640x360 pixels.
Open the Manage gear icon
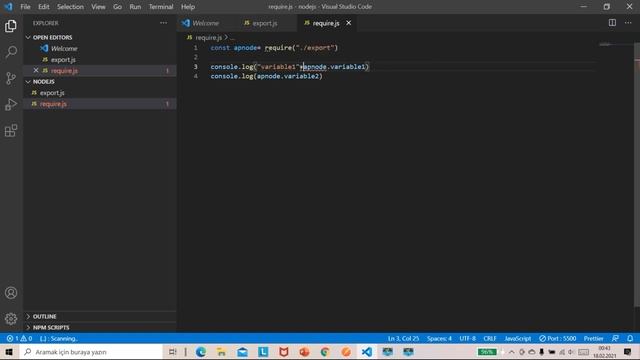11,318
